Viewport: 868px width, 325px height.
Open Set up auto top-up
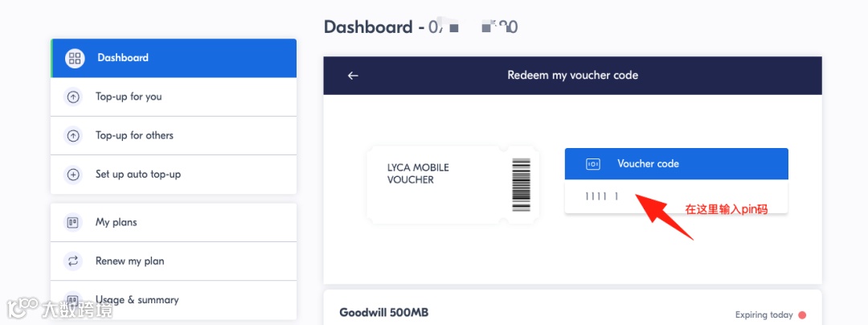tap(138, 174)
